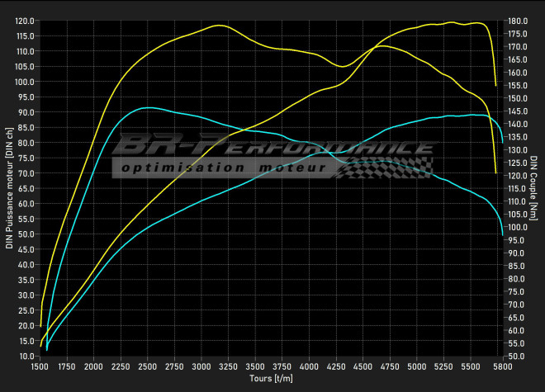Click the 50.0 label on right axis
This screenshot has height=392, width=545.
(515, 356)
